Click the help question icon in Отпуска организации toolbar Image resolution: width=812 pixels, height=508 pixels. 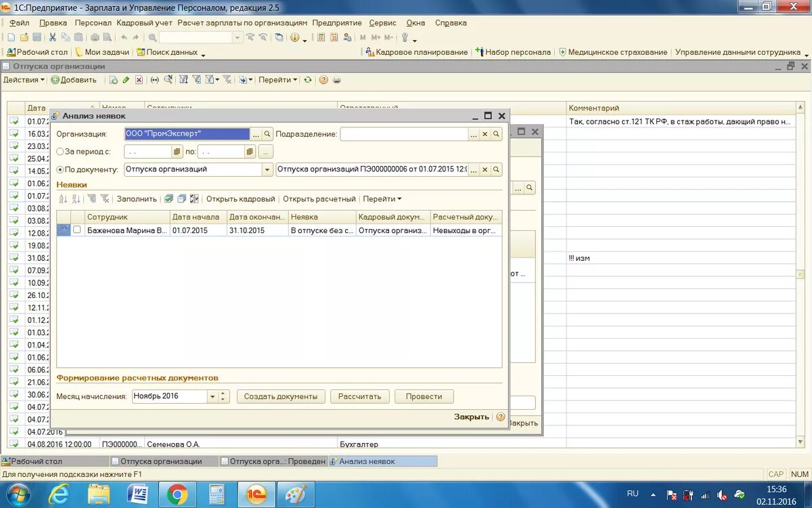click(323, 80)
